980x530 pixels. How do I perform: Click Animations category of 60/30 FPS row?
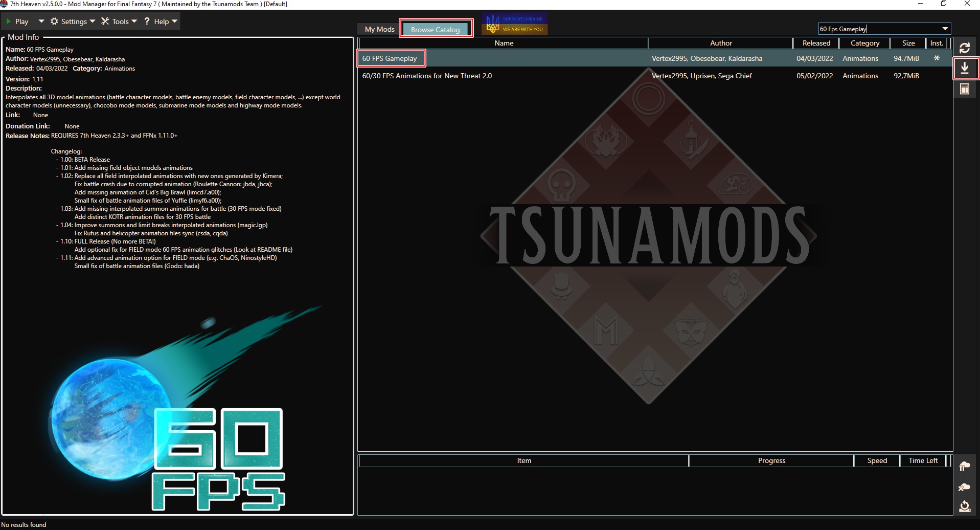[860, 76]
